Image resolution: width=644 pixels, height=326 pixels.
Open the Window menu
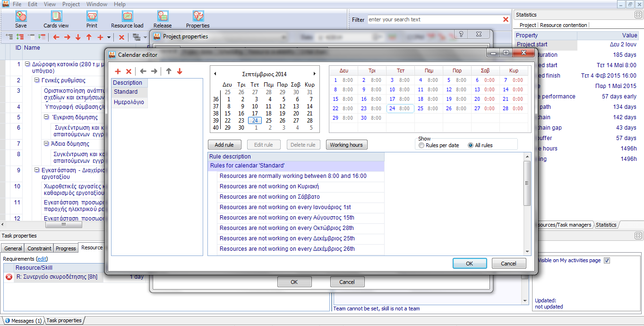click(97, 4)
